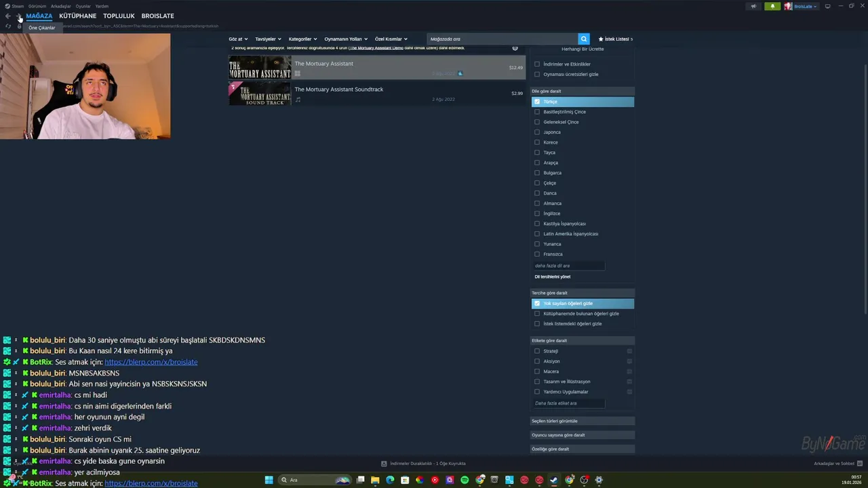Open the Oyunlar menu

tap(83, 6)
